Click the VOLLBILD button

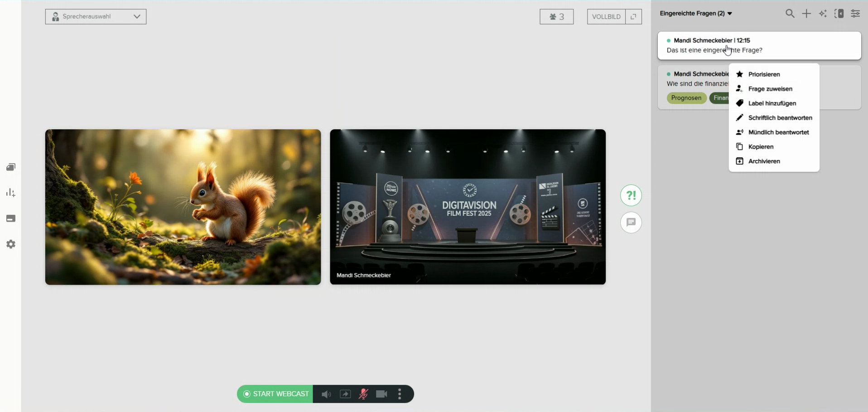tap(606, 17)
